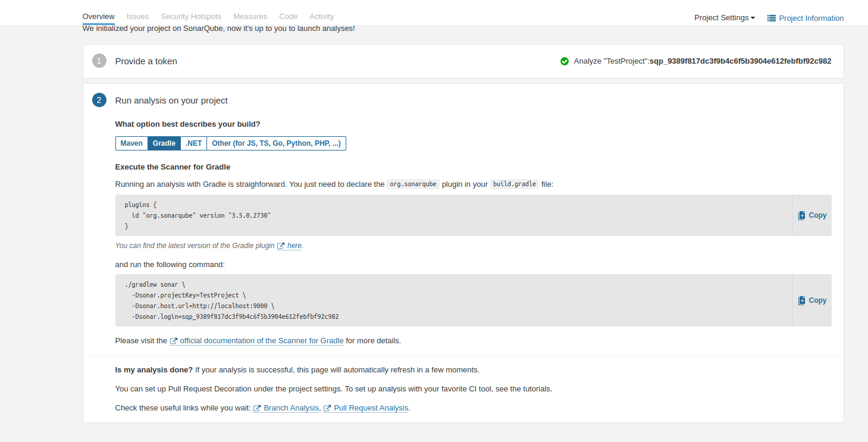Click the green token success checkmark
Screen dimensions: 868x442
[565, 61]
